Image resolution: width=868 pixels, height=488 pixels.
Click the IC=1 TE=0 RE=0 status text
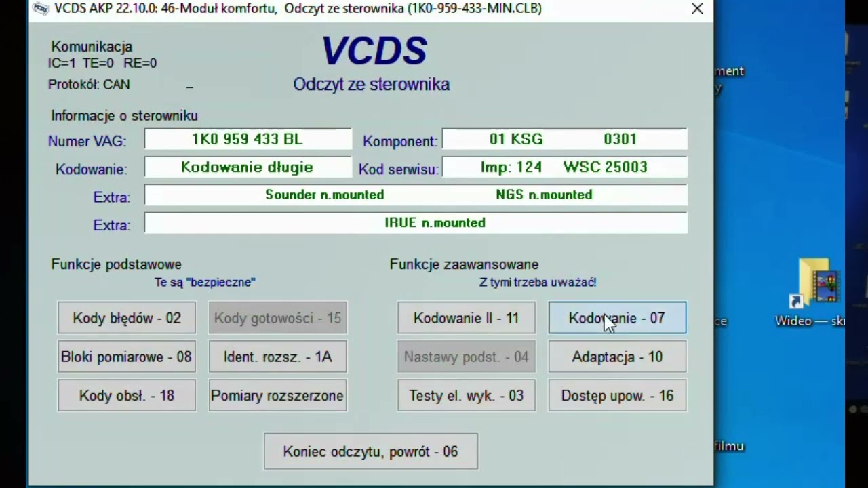(x=102, y=63)
